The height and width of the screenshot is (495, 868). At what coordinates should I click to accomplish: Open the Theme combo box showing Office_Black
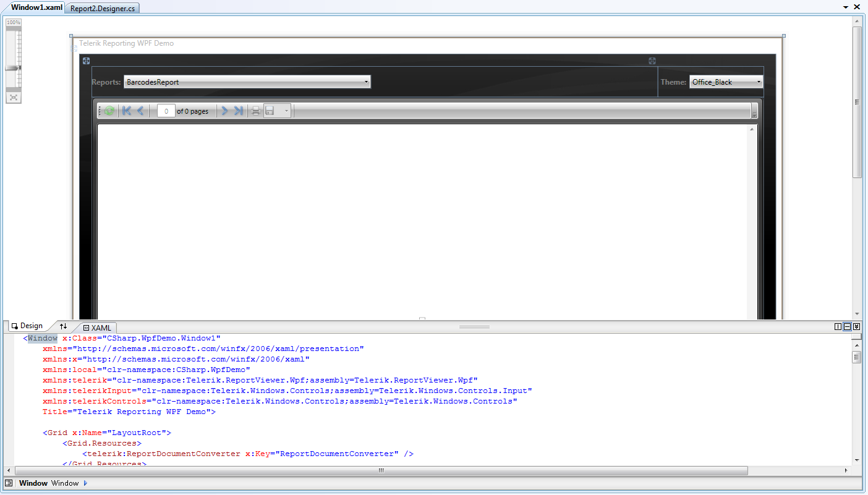726,82
